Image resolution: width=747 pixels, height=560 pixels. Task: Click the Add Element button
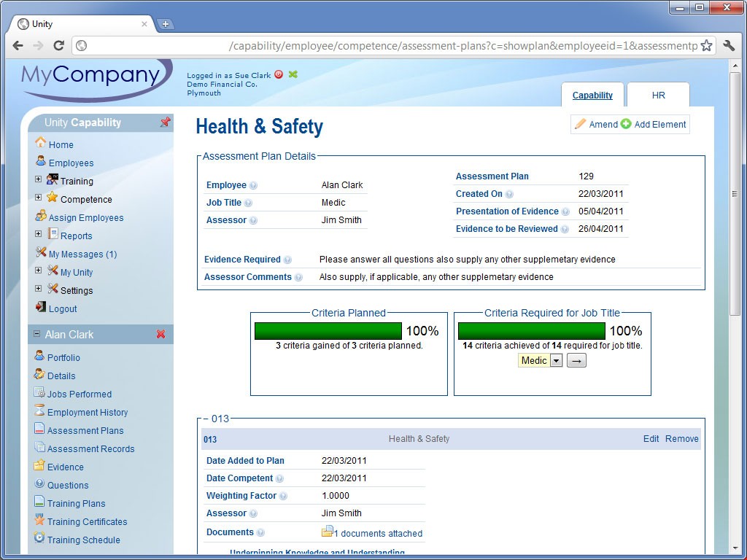pos(653,124)
